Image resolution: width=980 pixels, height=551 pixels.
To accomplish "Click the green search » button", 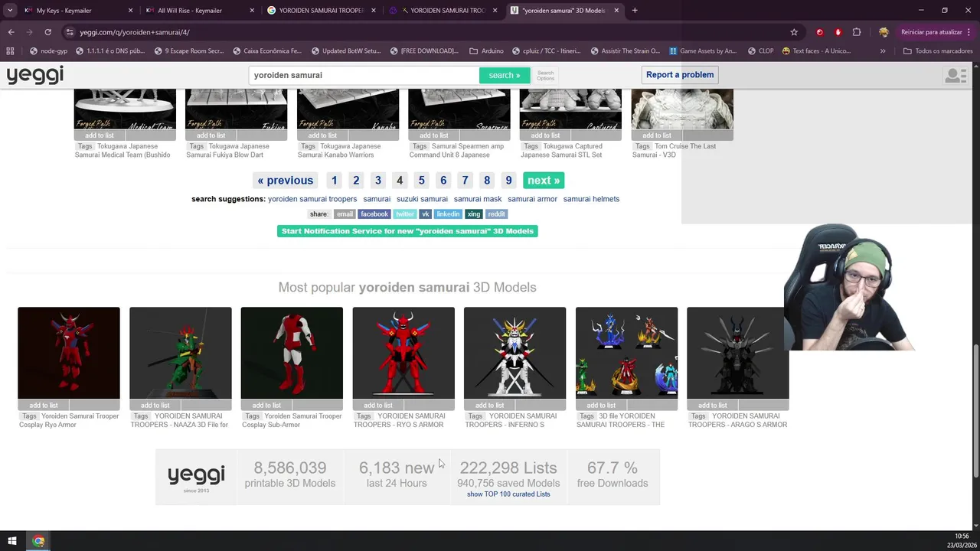I will (x=505, y=75).
